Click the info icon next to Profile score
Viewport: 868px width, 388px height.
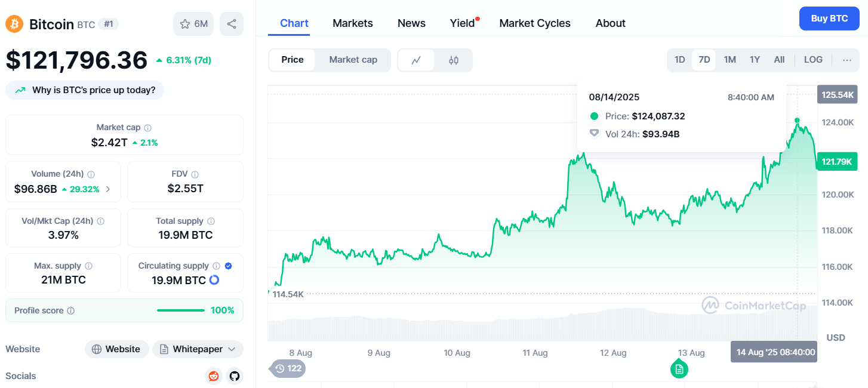(71, 311)
